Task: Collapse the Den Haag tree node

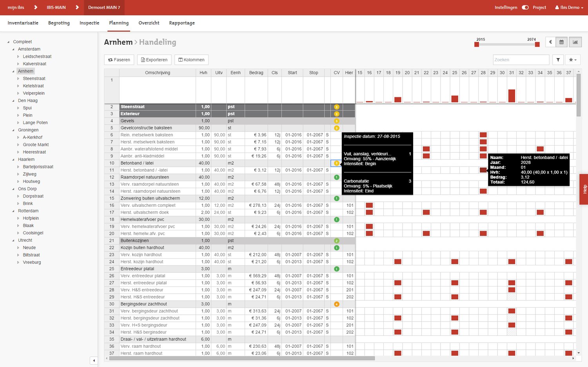Action: (x=13, y=101)
